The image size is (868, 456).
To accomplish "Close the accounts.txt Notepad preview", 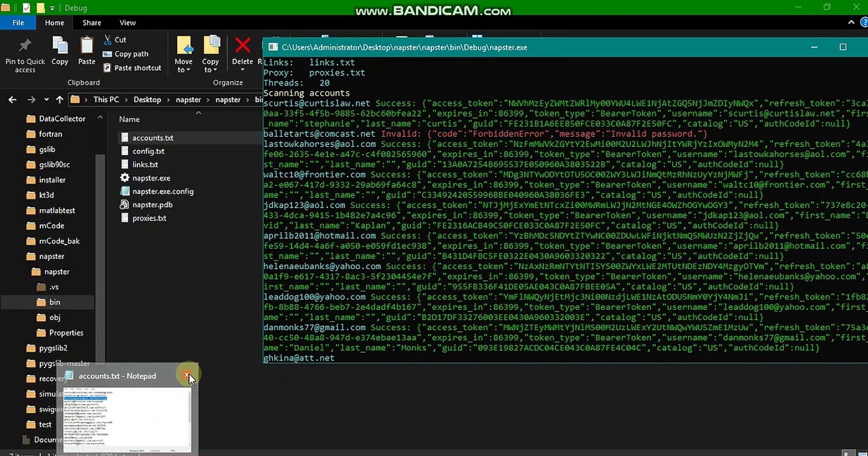I will tap(188, 376).
